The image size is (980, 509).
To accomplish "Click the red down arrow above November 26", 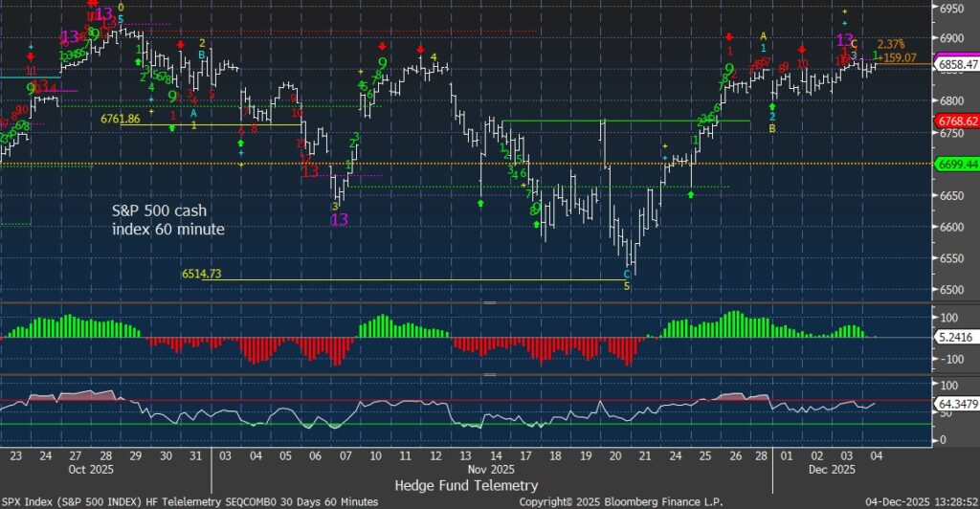I will [x=729, y=36].
